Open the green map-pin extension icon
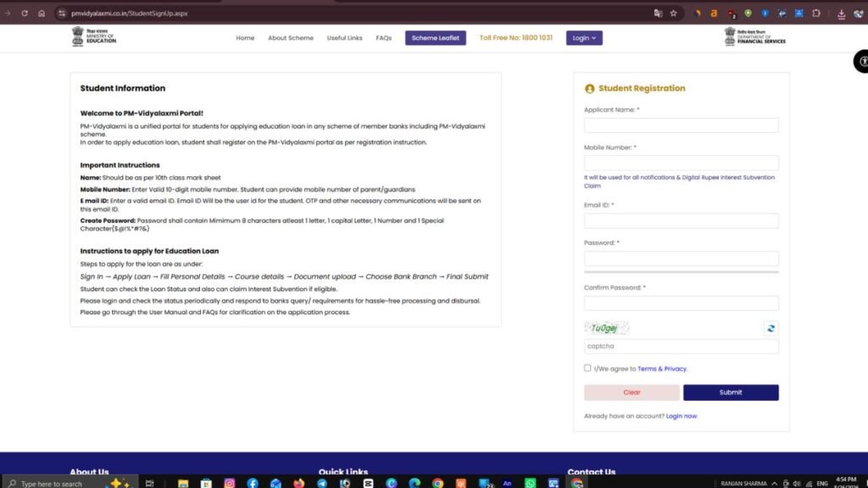Viewport: 868px width, 488px height. [748, 14]
